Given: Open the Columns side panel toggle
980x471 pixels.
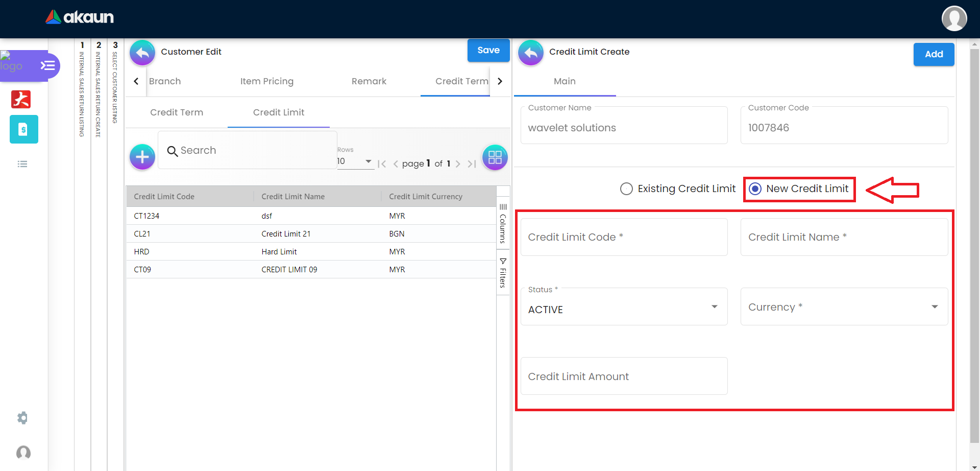Looking at the screenshot, I should 503,223.
